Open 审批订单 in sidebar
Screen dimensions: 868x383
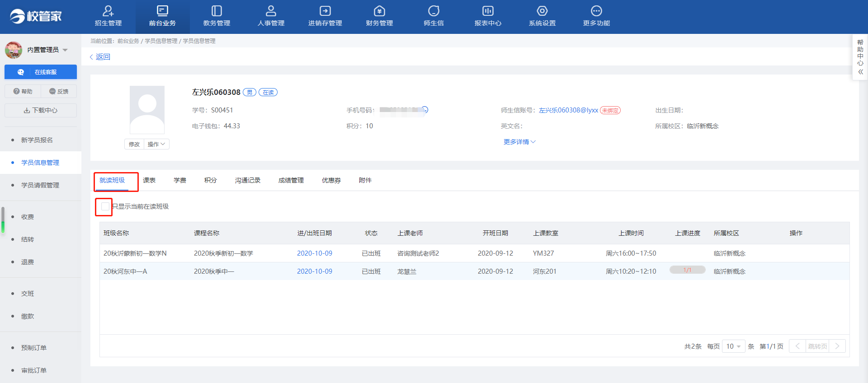[34, 370]
